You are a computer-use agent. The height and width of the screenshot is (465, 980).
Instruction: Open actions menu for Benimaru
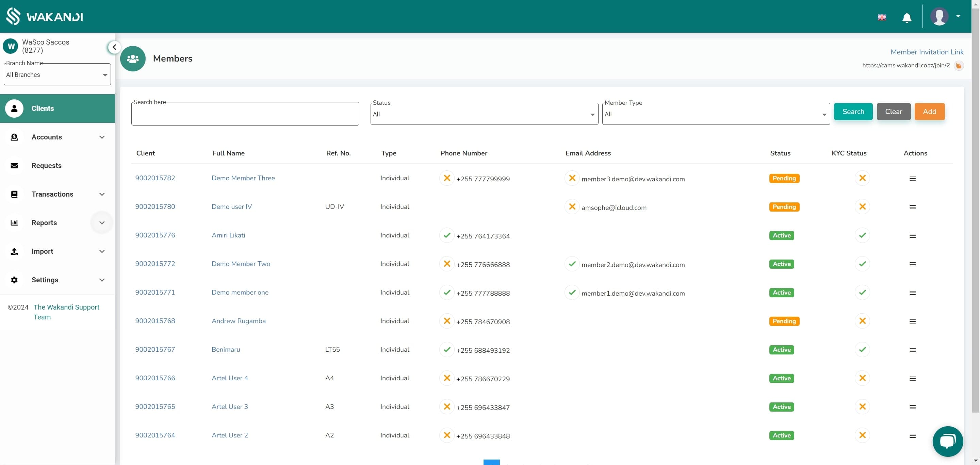pyautogui.click(x=912, y=350)
